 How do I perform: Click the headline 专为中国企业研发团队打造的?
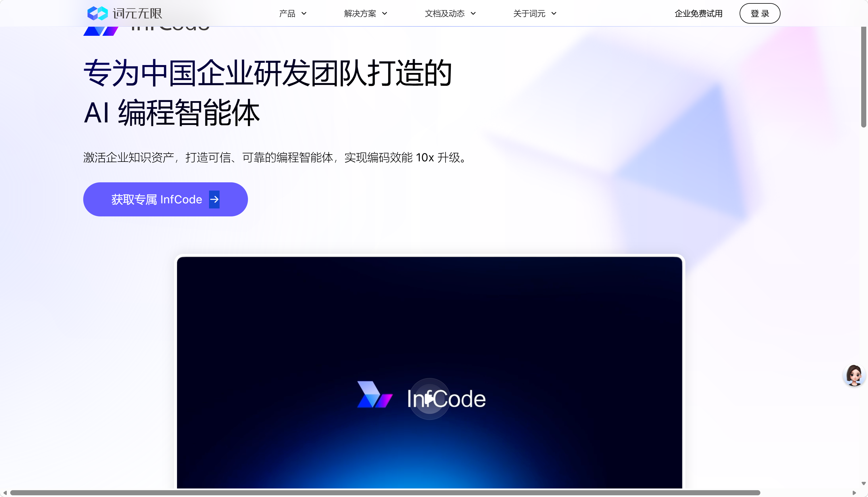point(268,73)
